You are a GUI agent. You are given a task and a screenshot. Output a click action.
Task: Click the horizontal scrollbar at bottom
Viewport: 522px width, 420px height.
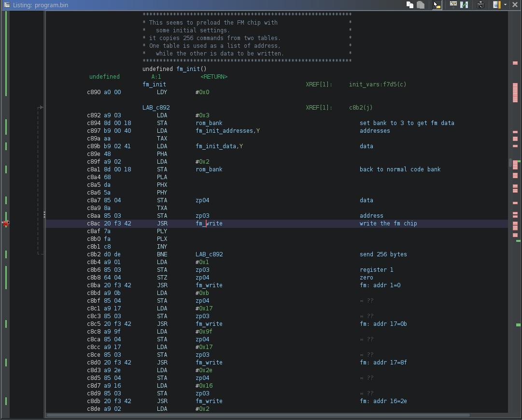tap(258, 415)
